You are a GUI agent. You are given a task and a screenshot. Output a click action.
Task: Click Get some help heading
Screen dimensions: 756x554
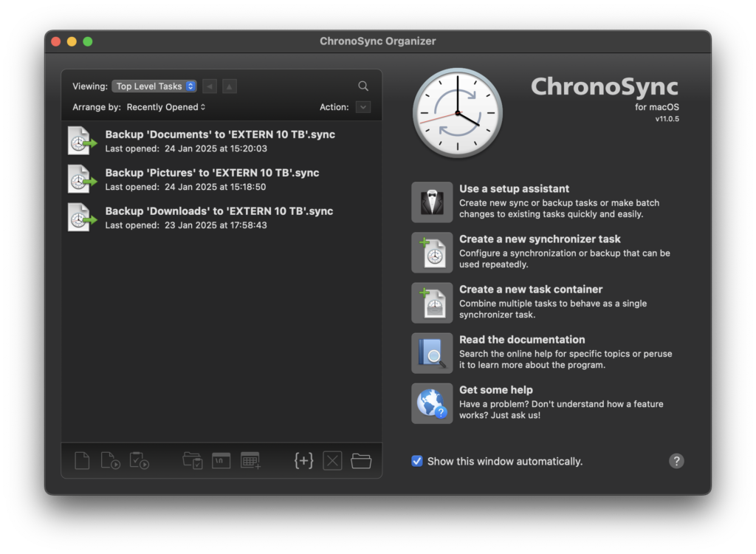(495, 390)
